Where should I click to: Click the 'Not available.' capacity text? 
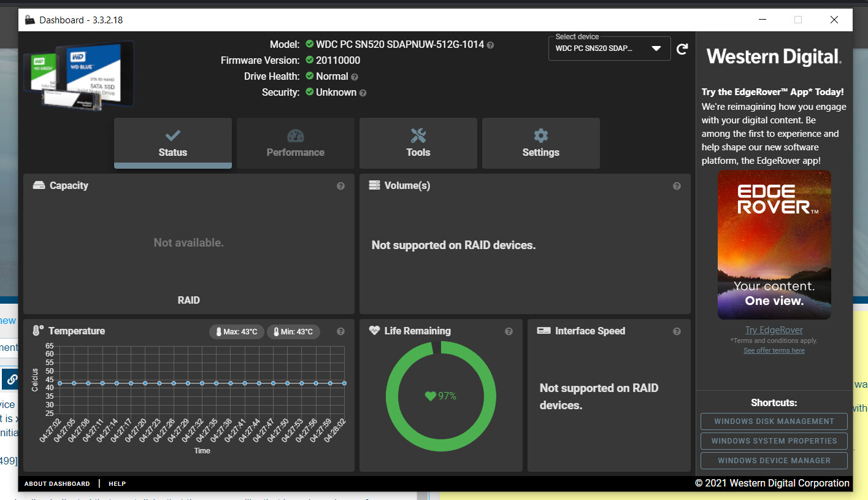(189, 243)
